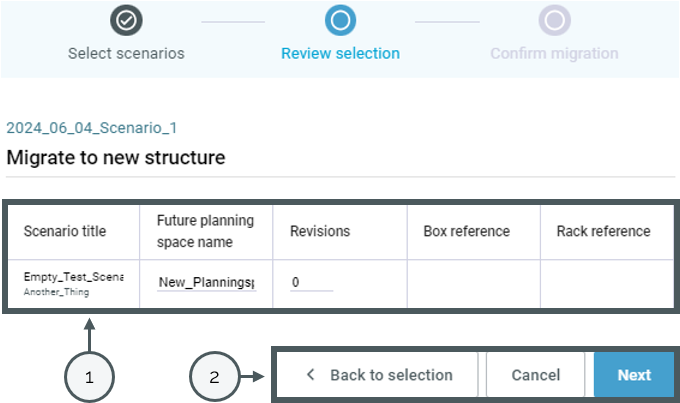The image size is (680, 403).
Task: Open the 2024_06_04_Scenario_1 breadcrumb link
Action: (92, 128)
